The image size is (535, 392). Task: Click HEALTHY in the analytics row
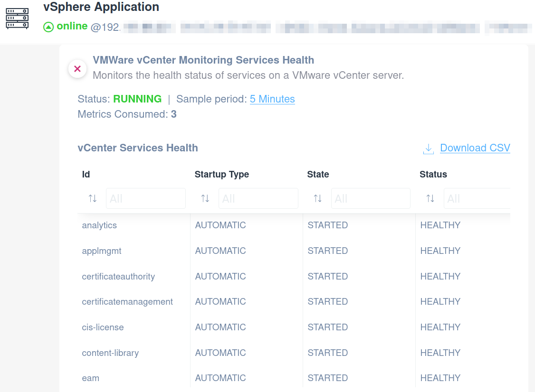(440, 225)
